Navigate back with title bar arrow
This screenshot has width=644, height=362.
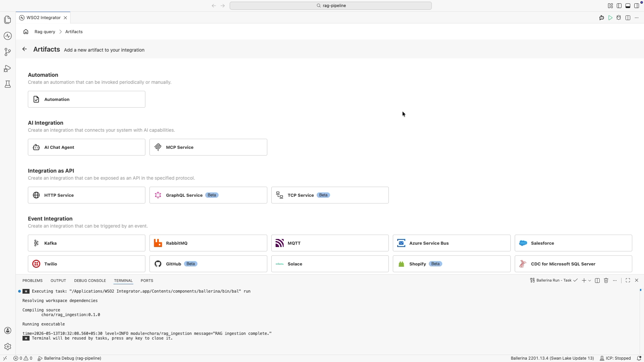(x=214, y=6)
